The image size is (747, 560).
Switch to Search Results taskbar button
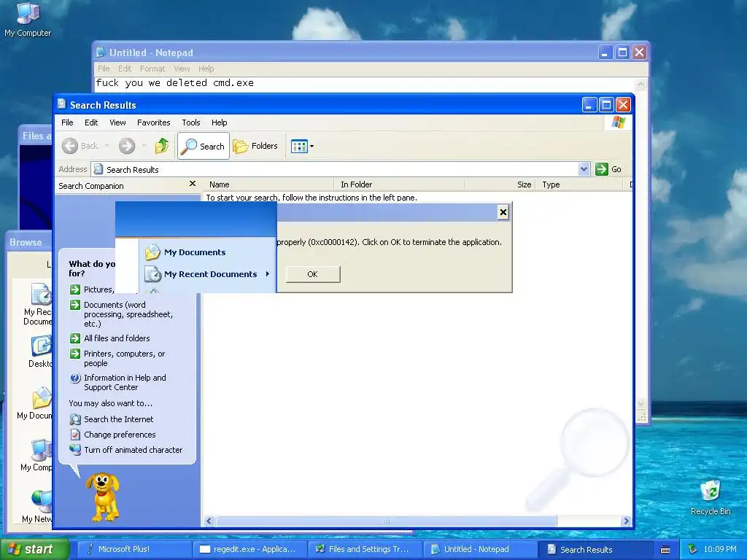(x=595, y=549)
